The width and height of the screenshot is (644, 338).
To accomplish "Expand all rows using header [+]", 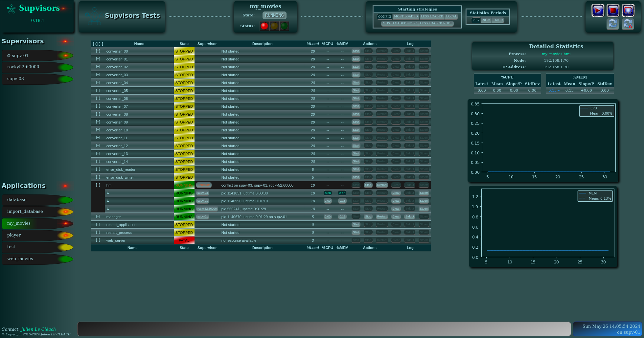I will 95,44.
